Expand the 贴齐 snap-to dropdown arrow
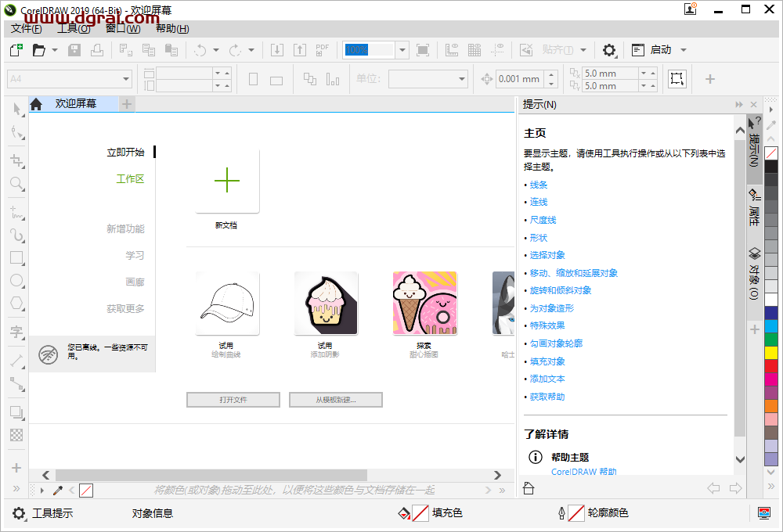 coord(583,50)
